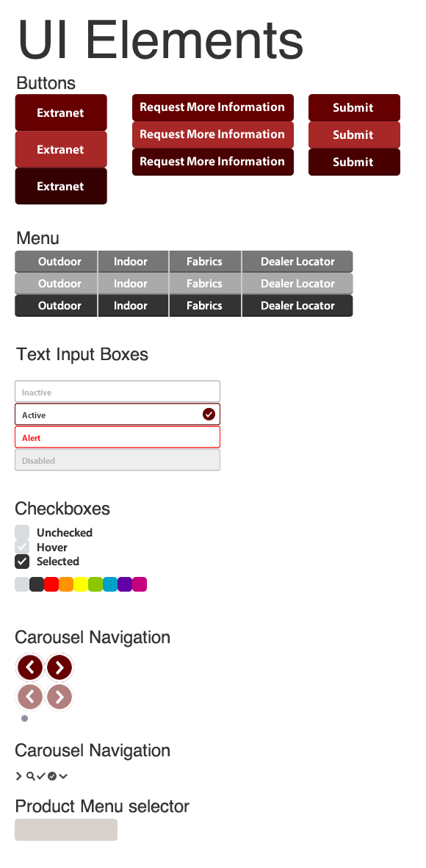Toggle the Hover checkbox
Viewport: 426px width, 868px height.
(x=22, y=547)
